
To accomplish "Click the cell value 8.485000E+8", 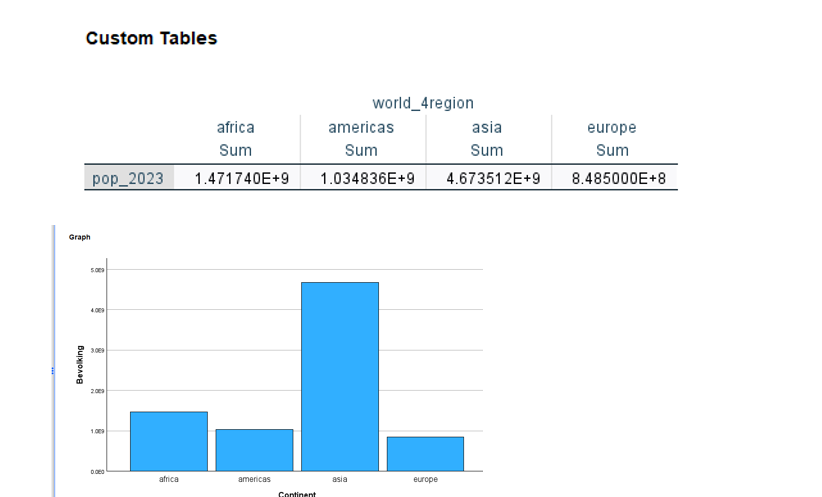I will 619,179.
